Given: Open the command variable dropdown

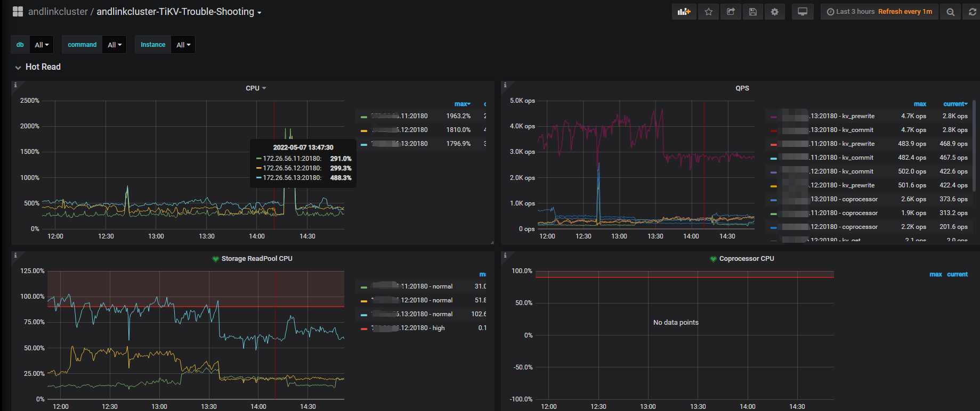Looking at the screenshot, I should click(115, 45).
